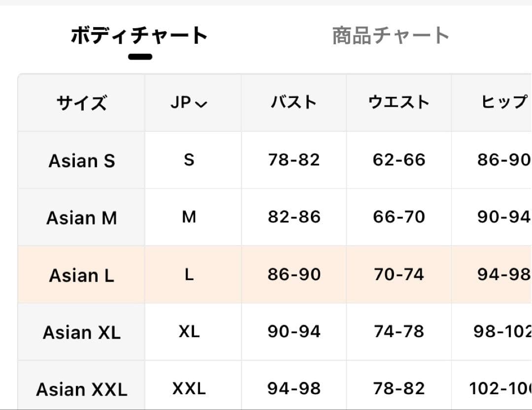Select the Asian XXL size row
This screenshot has width=532, height=410.
274,385
